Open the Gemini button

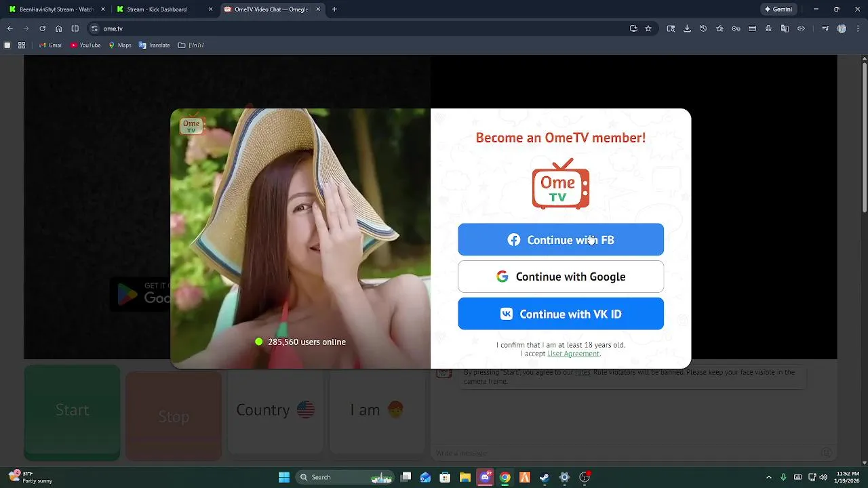778,9
